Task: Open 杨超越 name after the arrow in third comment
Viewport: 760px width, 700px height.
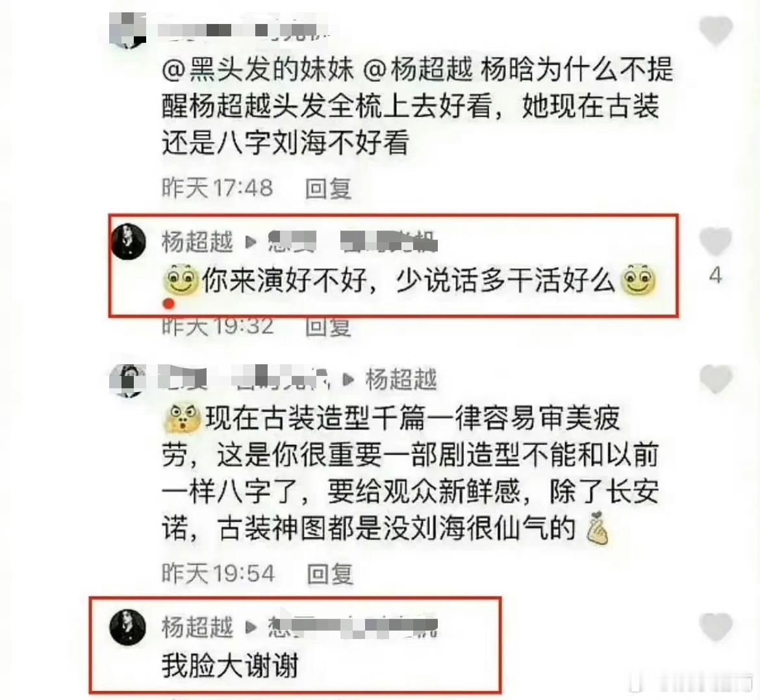Action: point(401,379)
